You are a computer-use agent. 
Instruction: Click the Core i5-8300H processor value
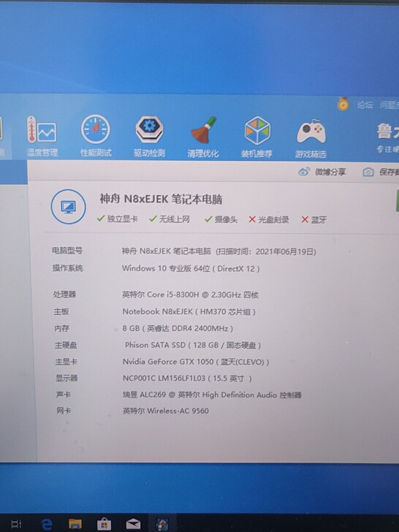coord(190,294)
